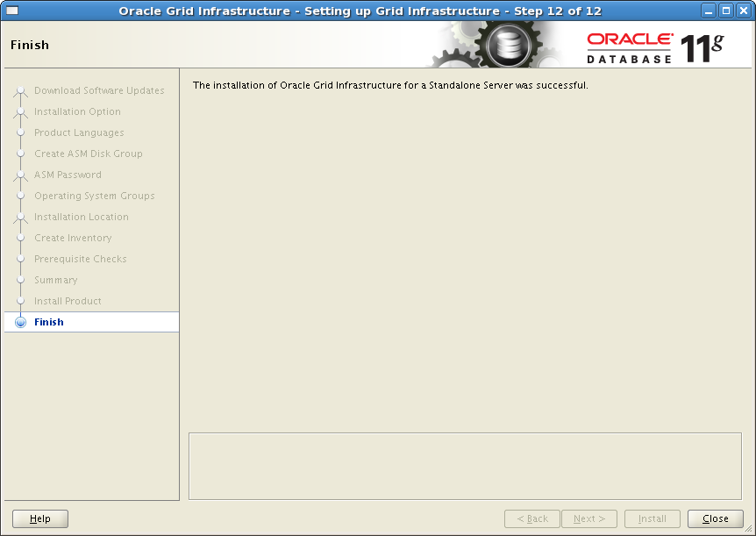Click the disabled Next button
The image size is (756, 536).
[x=589, y=518]
